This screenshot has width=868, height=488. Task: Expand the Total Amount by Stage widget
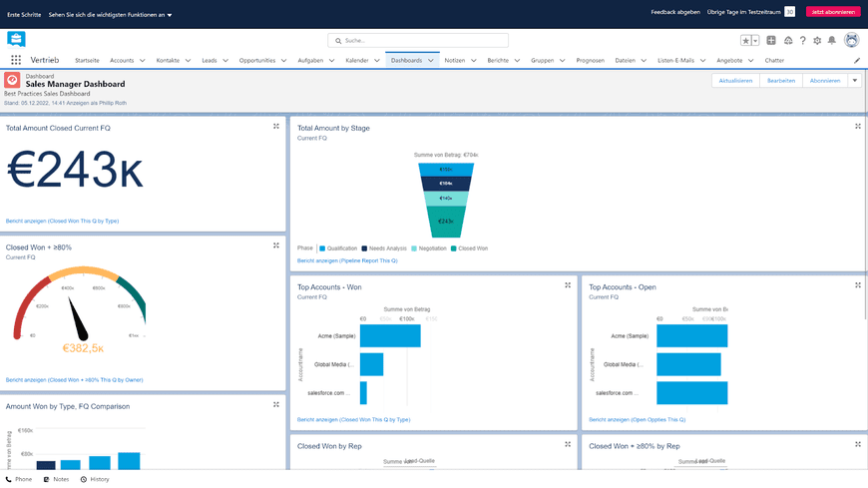click(857, 127)
